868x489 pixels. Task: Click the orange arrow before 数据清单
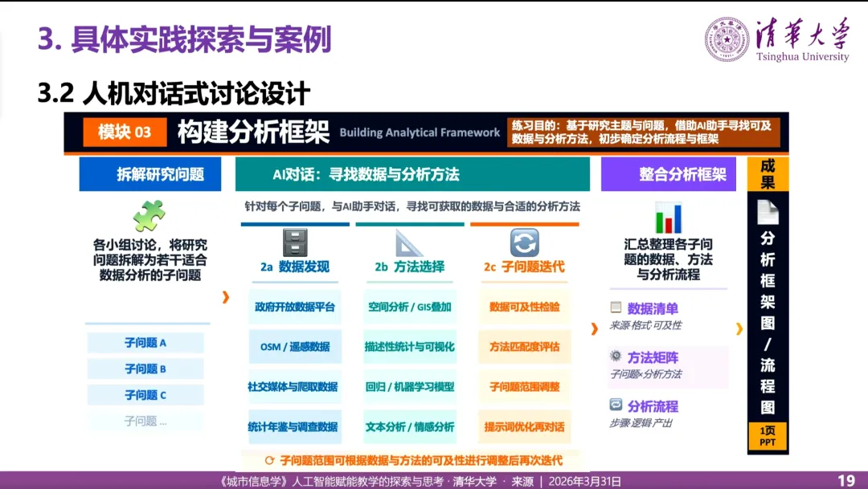pos(595,328)
